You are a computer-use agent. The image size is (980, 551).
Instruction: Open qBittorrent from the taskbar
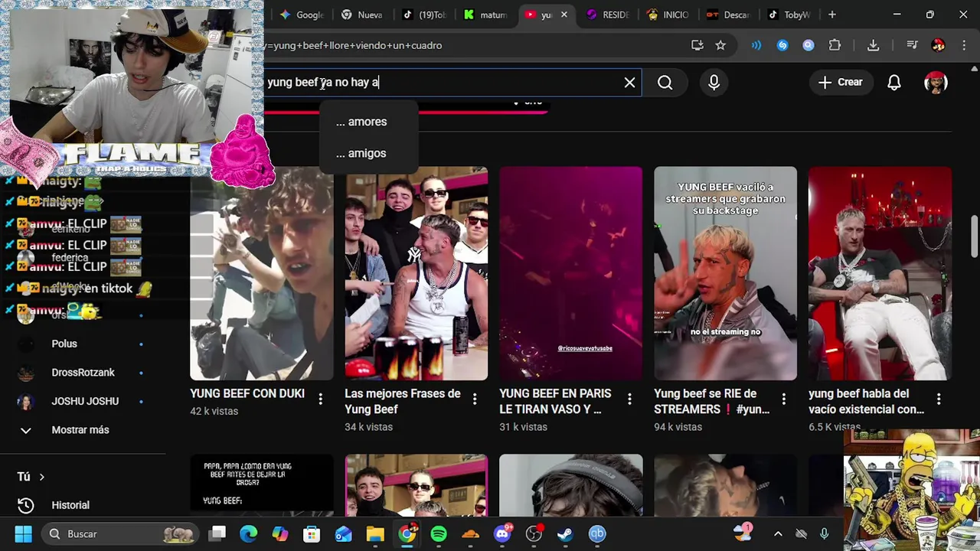[x=597, y=533]
